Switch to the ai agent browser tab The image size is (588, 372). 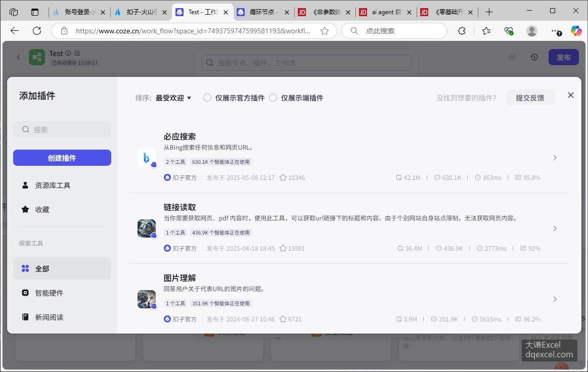385,12
